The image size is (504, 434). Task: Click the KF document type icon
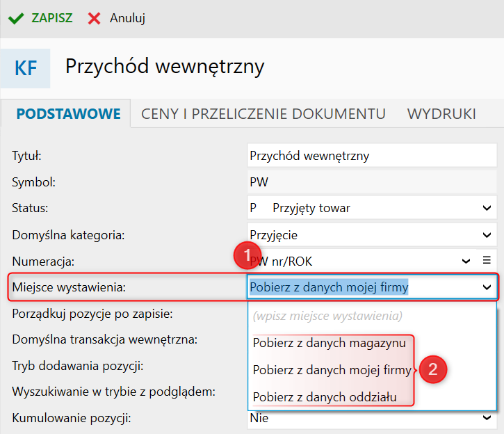pos(26,68)
